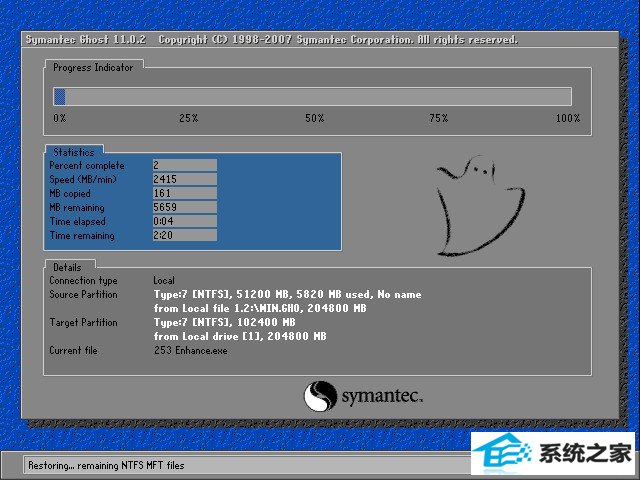Viewport: 640px width, 480px height.
Task: Click the symantec. brand text
Action: click(x=382, y=397)
